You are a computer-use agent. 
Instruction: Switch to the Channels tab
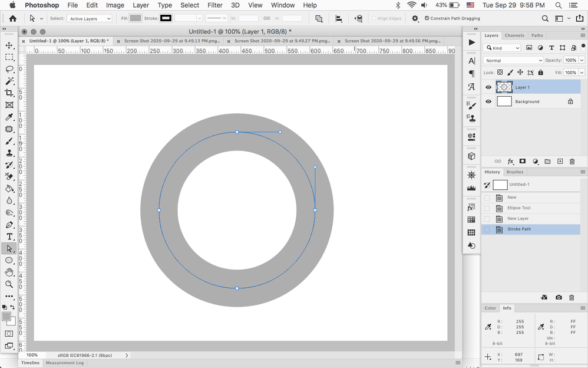(514, 35)
